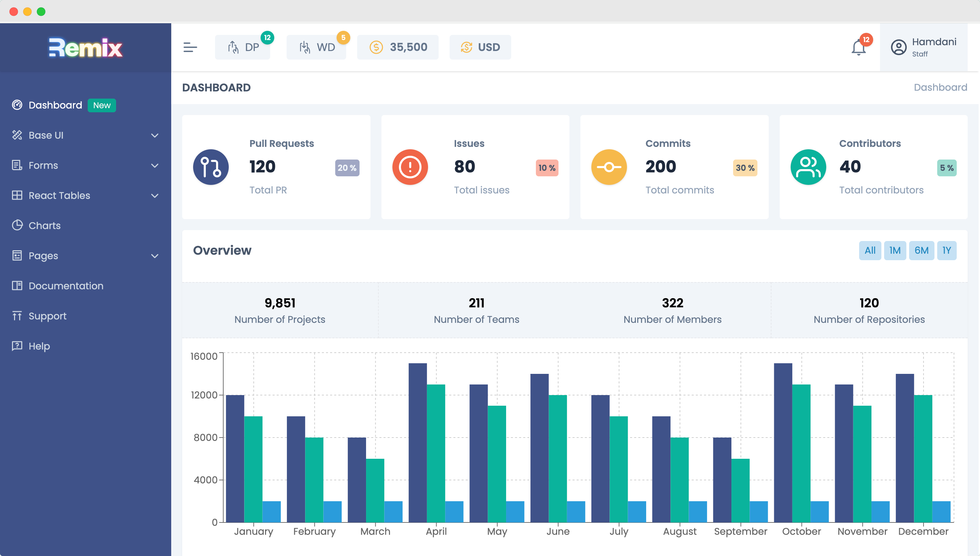The width and height of the screenshot is (980, 556).
Task: Click the notification bell icon
Action: pos(859,47)
